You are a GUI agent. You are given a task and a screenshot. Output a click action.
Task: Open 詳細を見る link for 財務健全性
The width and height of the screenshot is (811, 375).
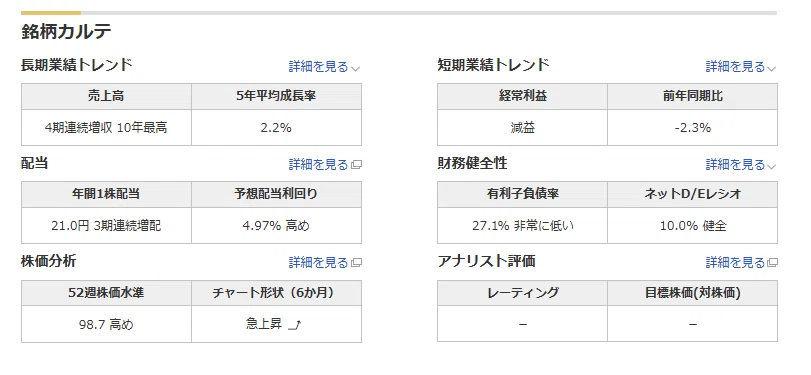(735, 165)
